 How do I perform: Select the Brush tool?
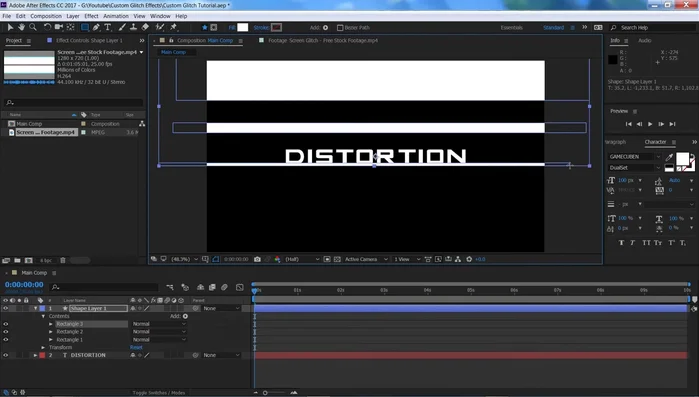coord(122,27)
